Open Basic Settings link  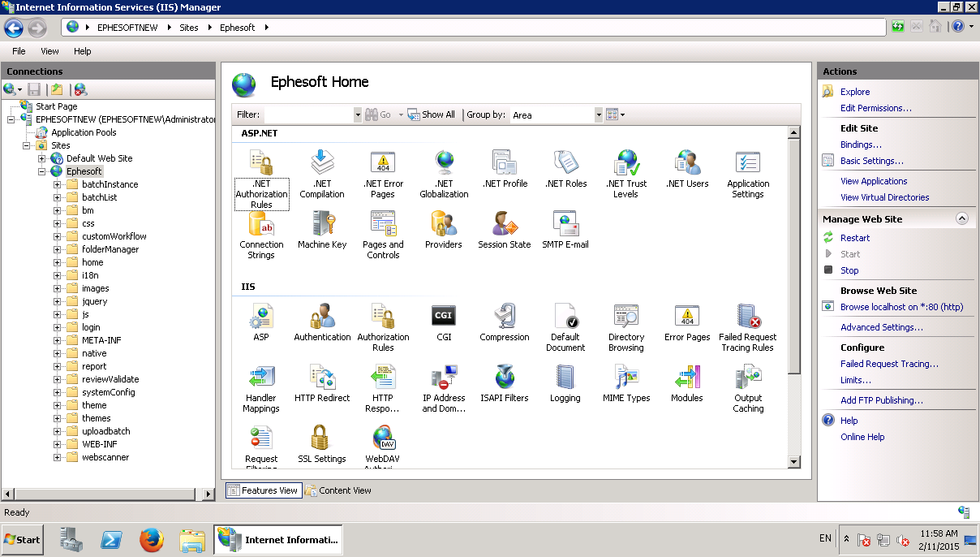click(x=871, y=161)
